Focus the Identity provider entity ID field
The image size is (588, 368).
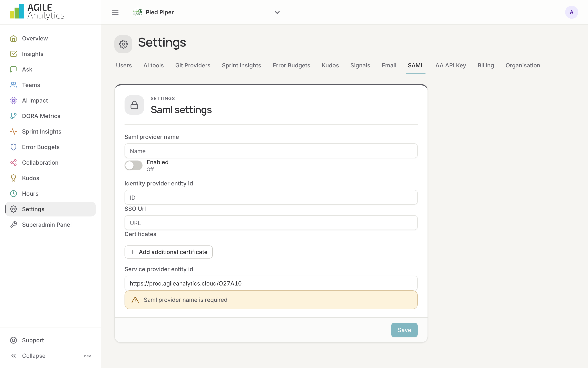[271, 197]
